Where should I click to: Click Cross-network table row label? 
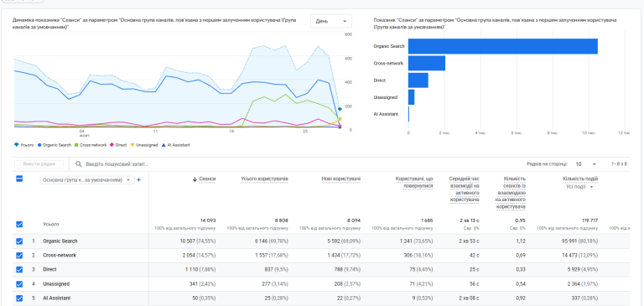pos(60,256)
